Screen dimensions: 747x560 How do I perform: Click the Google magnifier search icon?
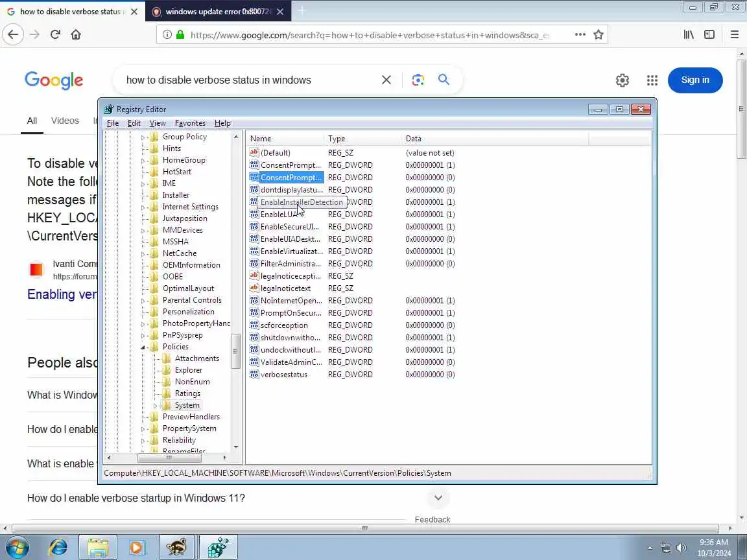pyautogui.click(x=444, y=80)
